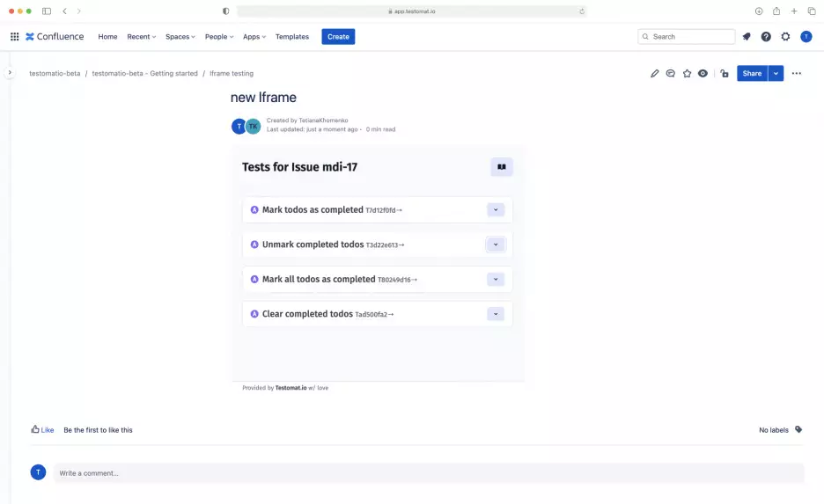Click the notifications bell icon
Viewport: 824px width, 504px height.
(x=747, y=37)
